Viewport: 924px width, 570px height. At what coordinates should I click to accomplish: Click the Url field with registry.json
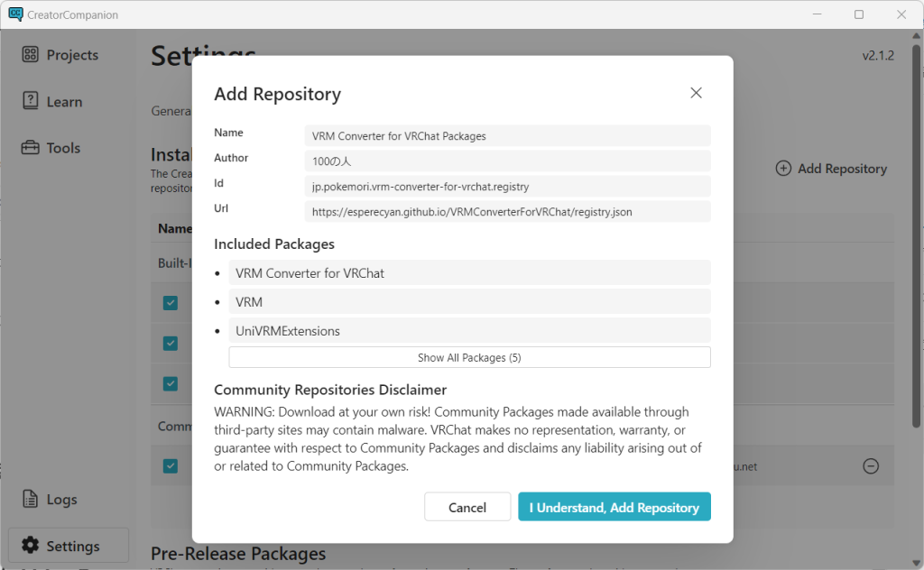pos(507,212)
